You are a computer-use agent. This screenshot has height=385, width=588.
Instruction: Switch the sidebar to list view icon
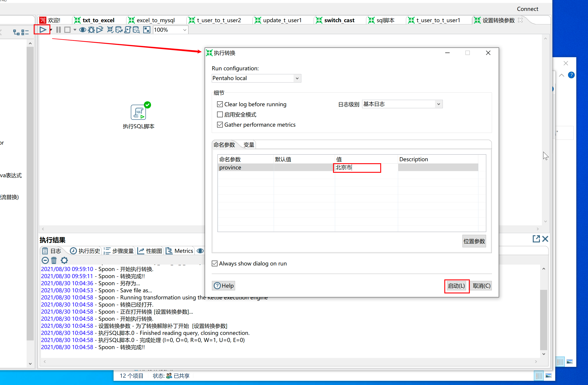coord(25,32)
